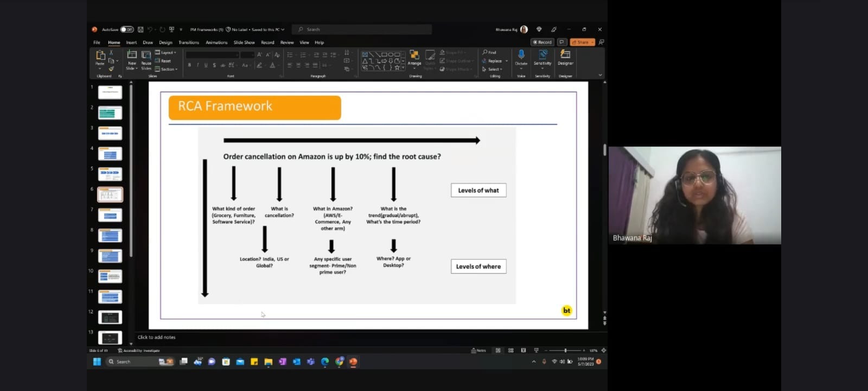Toggle the AutoSave switch

127,29
